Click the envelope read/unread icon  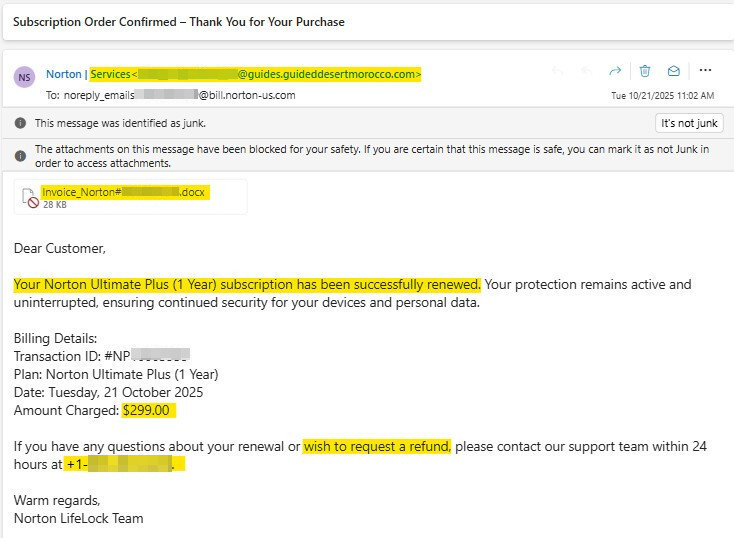[674, 71]
